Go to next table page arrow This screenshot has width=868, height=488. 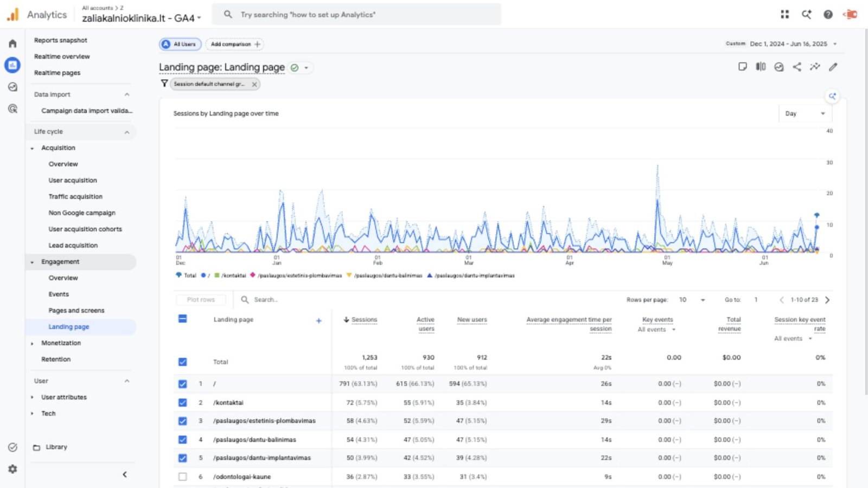click(x=827, y=300)
